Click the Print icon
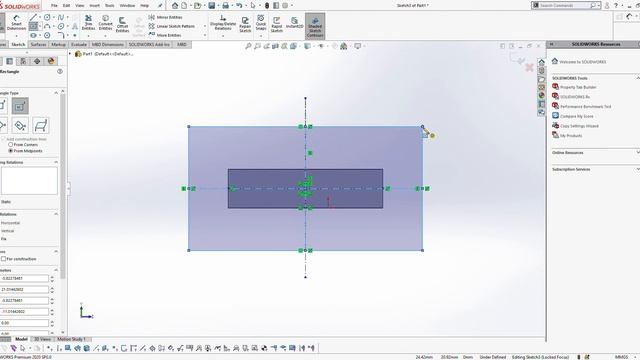This screenshot has height=360, width=640. (225, 5)
